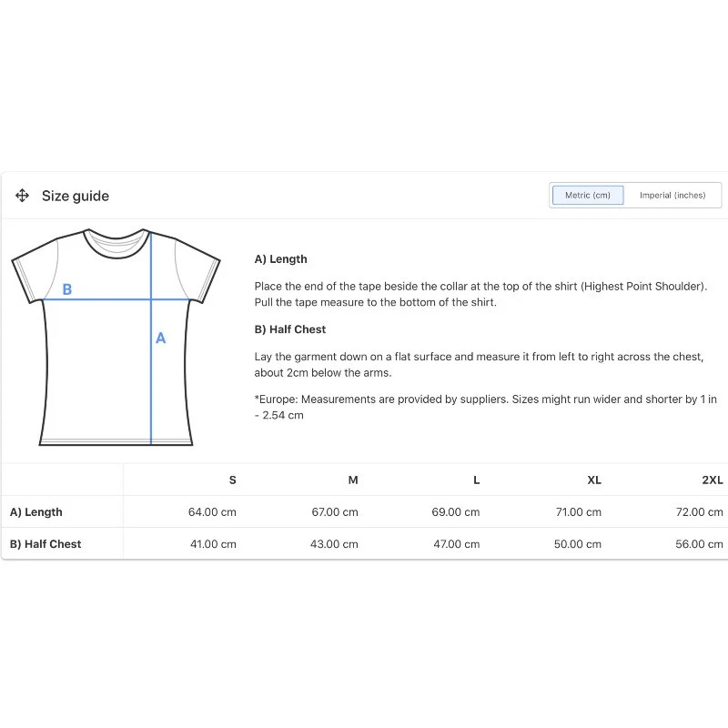Select the XL size column header
The width and height of the screenshot is (728, 728).
(x=594, y=480)
